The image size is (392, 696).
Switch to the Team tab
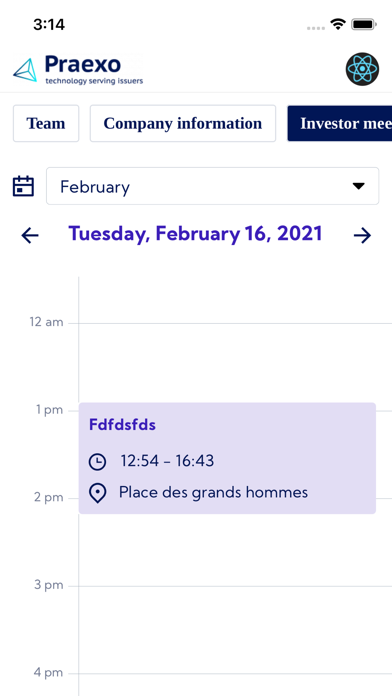click(x=46, y=123)
